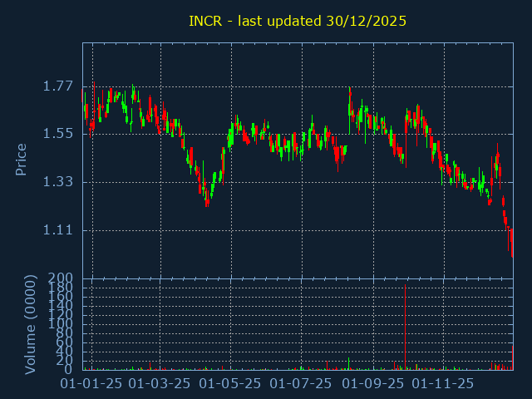Click the 01-07-25 date label
Screen dimensions: 532x399
point(301,384)
